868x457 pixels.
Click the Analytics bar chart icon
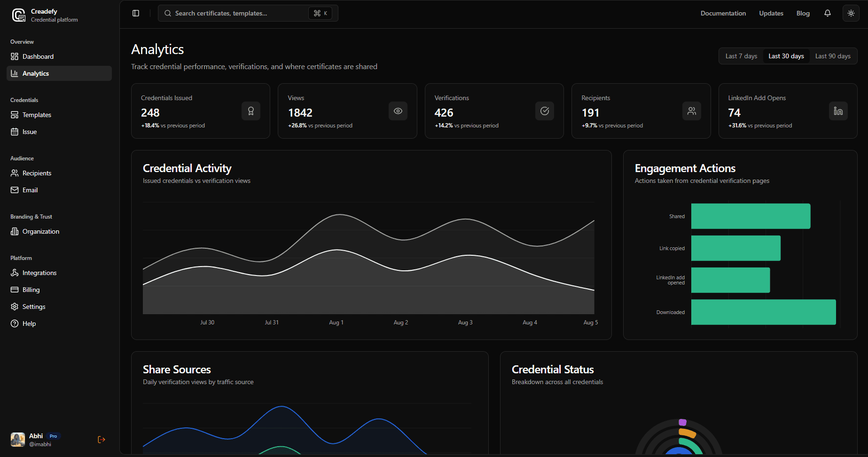tap(15, 73)
